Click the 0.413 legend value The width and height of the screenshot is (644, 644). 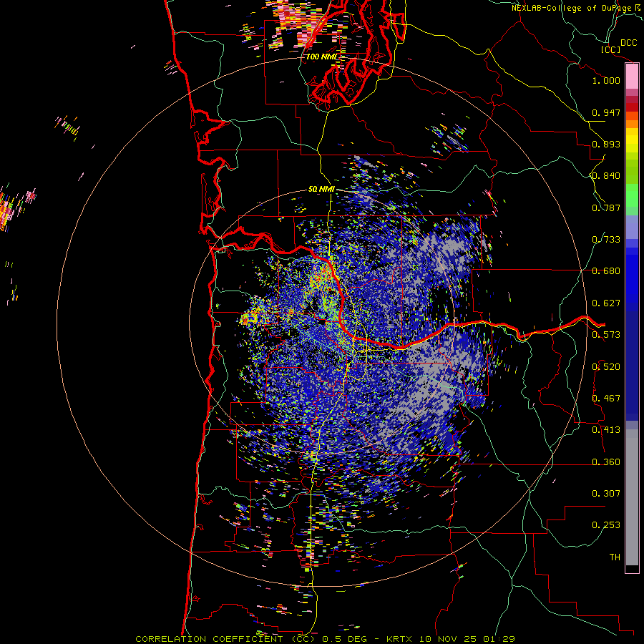[606, 430]
